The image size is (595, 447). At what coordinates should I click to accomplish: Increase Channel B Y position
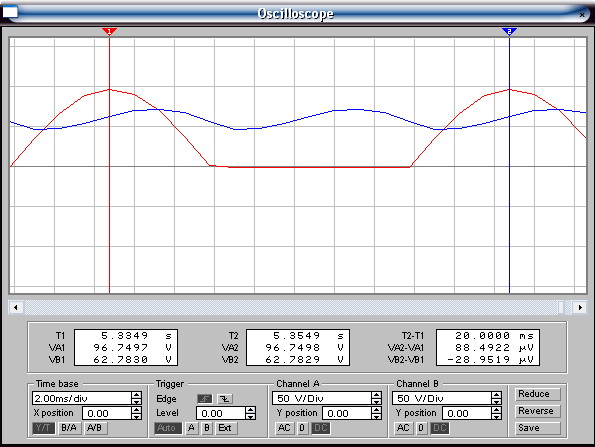click(x=496, y=410)
